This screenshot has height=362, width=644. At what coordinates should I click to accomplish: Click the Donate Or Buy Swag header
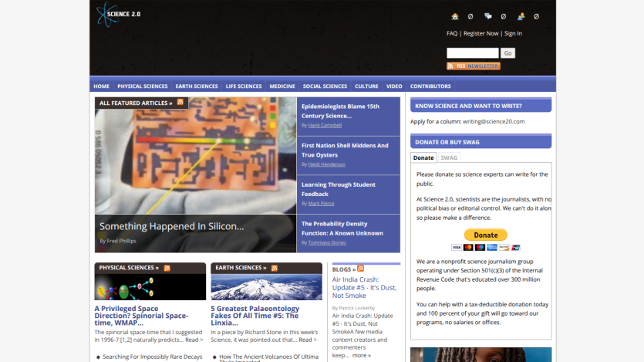[481, 142]
